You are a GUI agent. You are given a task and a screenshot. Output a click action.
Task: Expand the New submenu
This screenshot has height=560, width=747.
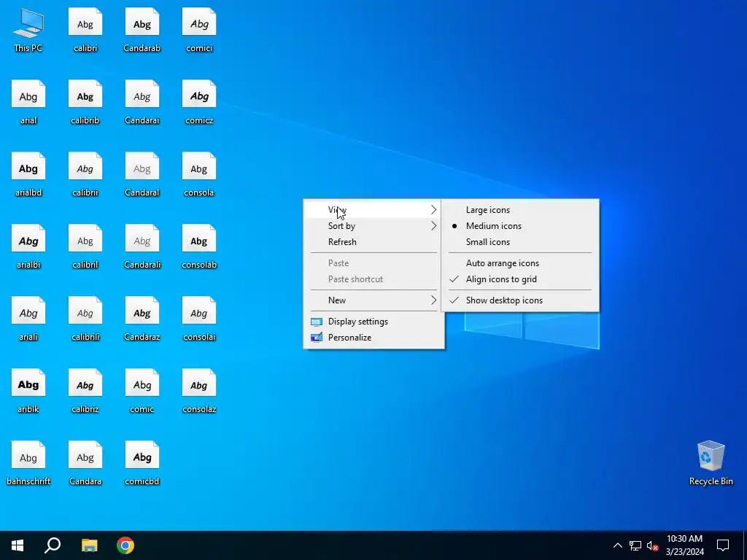pos(374,300)
